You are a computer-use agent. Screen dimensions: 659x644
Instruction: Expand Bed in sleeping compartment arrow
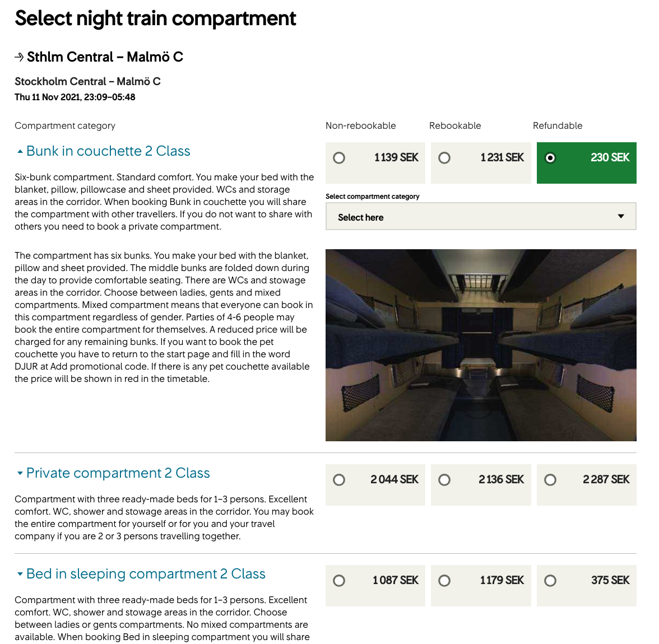coord(20,574)
